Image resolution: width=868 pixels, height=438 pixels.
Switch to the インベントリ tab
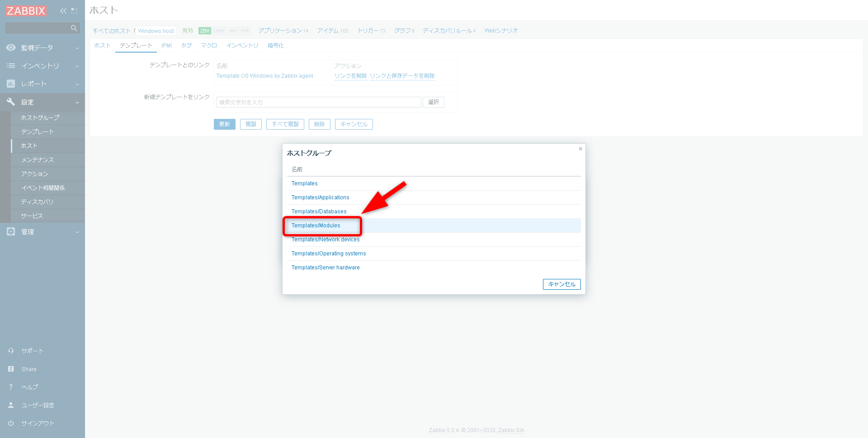click(242, 45)
